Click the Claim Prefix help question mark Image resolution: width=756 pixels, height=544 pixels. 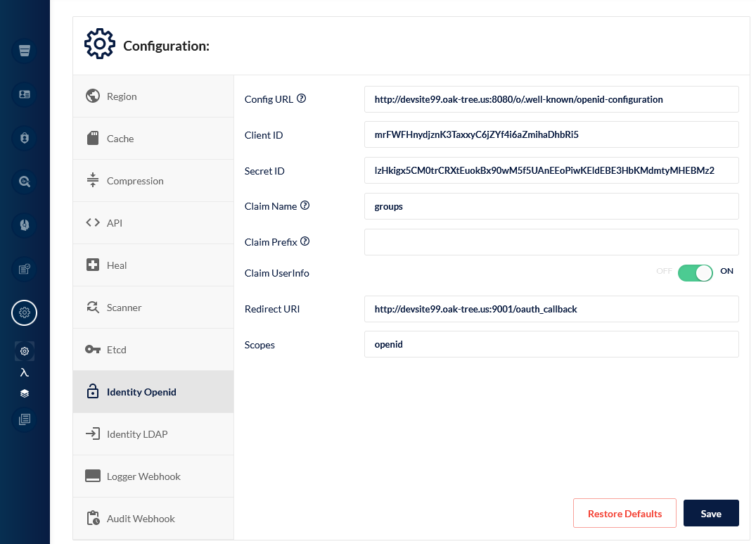[x=307, y=240]
